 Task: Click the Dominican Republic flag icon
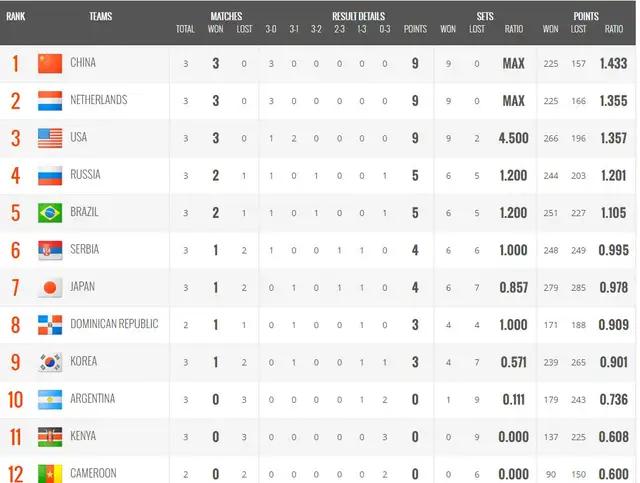click(50, 325)
